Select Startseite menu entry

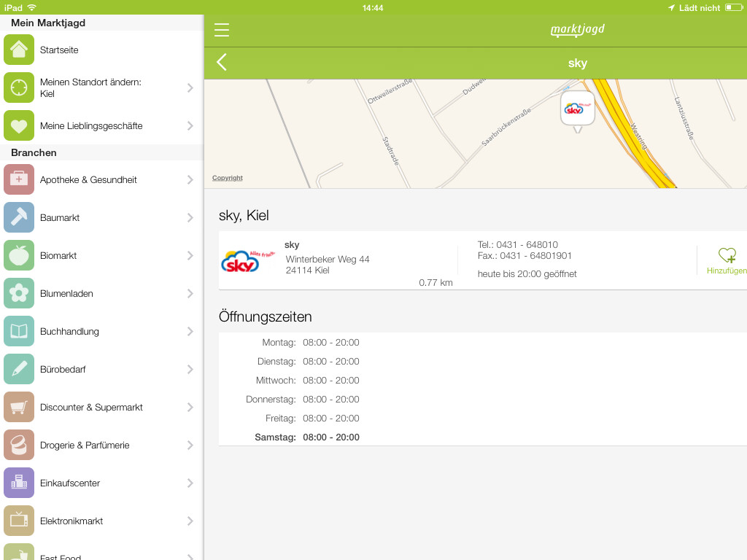tap(102, 50)
